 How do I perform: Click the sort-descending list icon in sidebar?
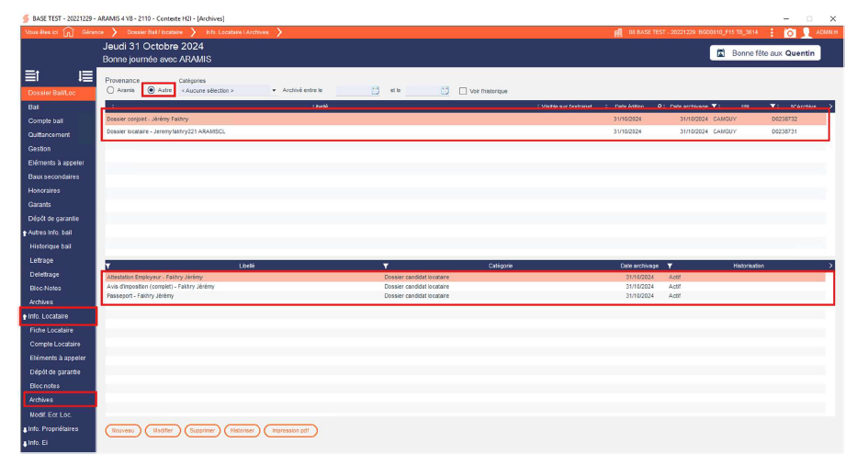tap(85, 76)
